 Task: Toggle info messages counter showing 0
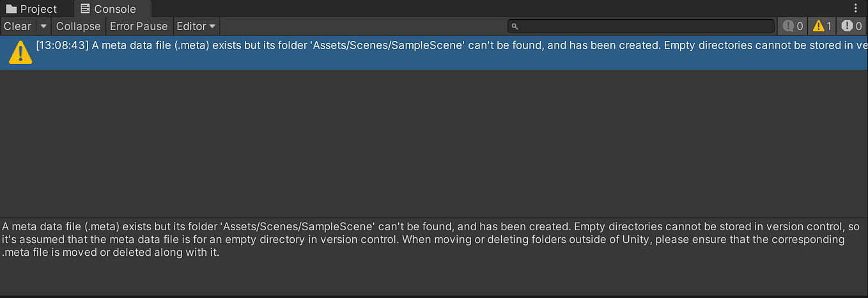click(x=793, y=26)
